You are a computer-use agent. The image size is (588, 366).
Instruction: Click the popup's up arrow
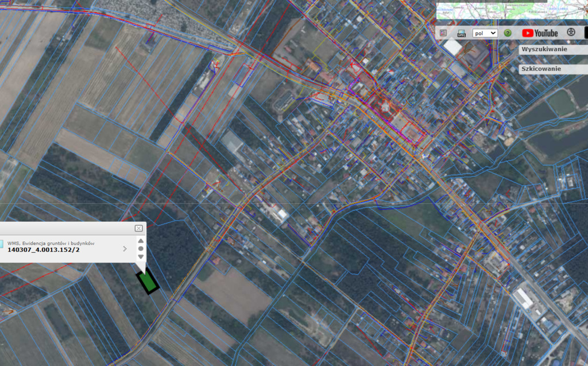coord(141,241)
